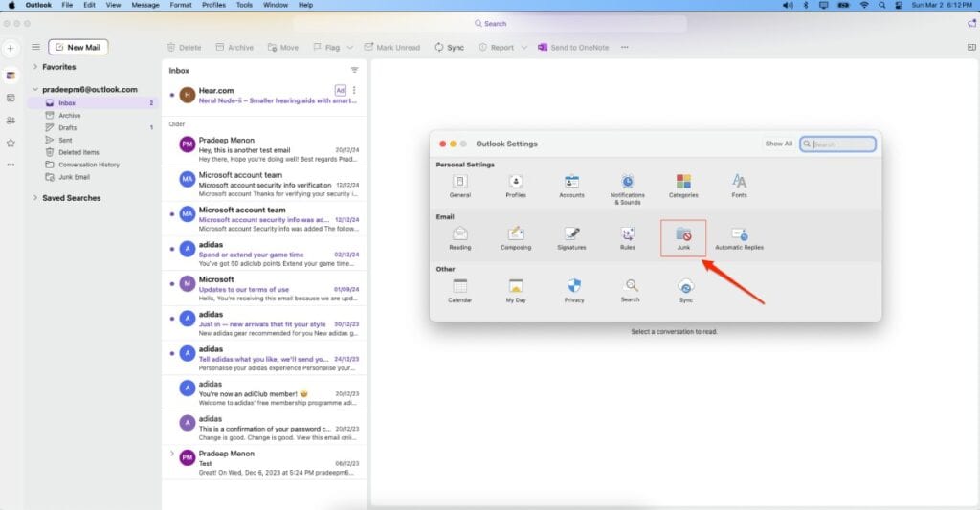Viewport: 980px width, 510px height.
Task: Open email 'Microsoft account security info verification'
Action: 264,185
